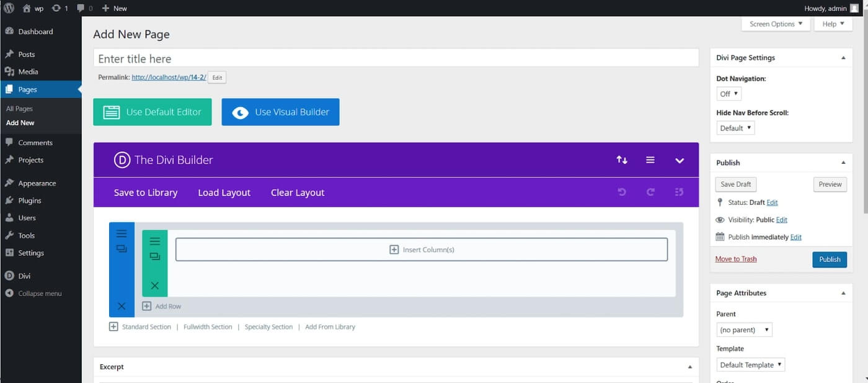This screenshot has width=868, height=383.
Task: Add a Specialty Section
Action: [x=268, y=327]
